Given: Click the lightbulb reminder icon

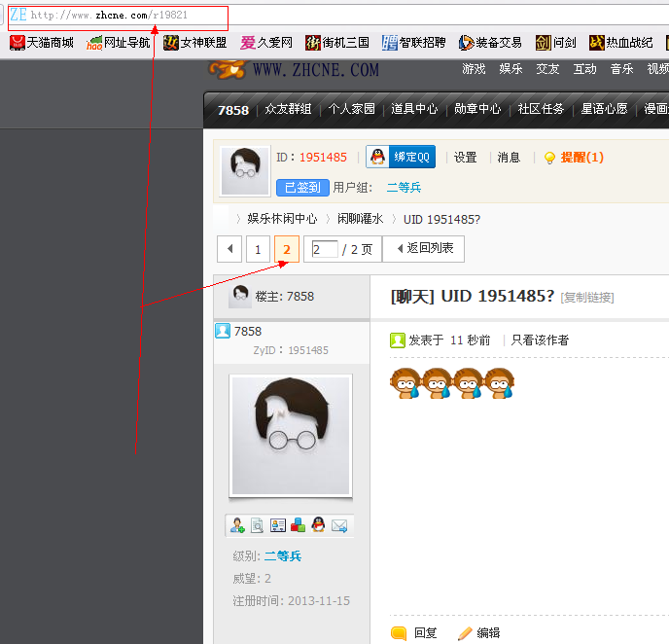Looking at the screenshot, I should (549, 158).
